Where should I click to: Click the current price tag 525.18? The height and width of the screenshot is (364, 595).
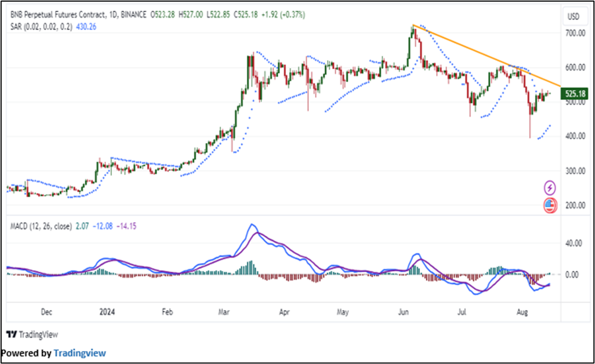click(575, 94)
